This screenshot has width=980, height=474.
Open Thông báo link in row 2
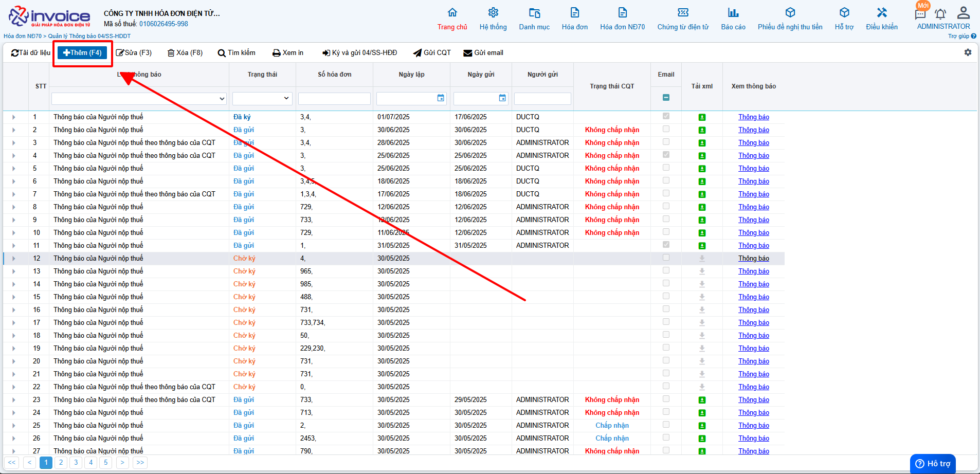(x=754, y=130)
